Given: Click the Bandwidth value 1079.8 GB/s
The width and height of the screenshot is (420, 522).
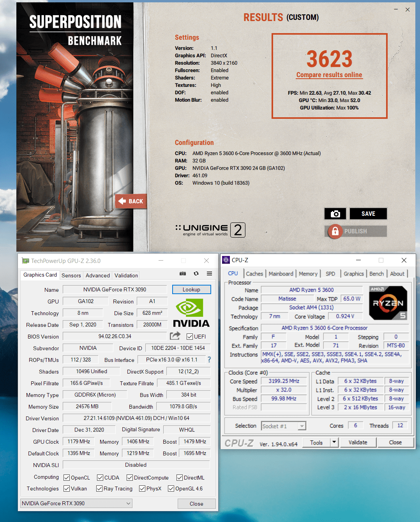Looking at the screenshot, I should 184,406.
